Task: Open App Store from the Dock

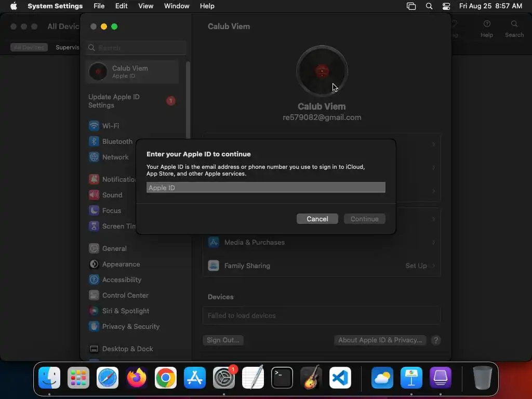Action: pos(195,378)
